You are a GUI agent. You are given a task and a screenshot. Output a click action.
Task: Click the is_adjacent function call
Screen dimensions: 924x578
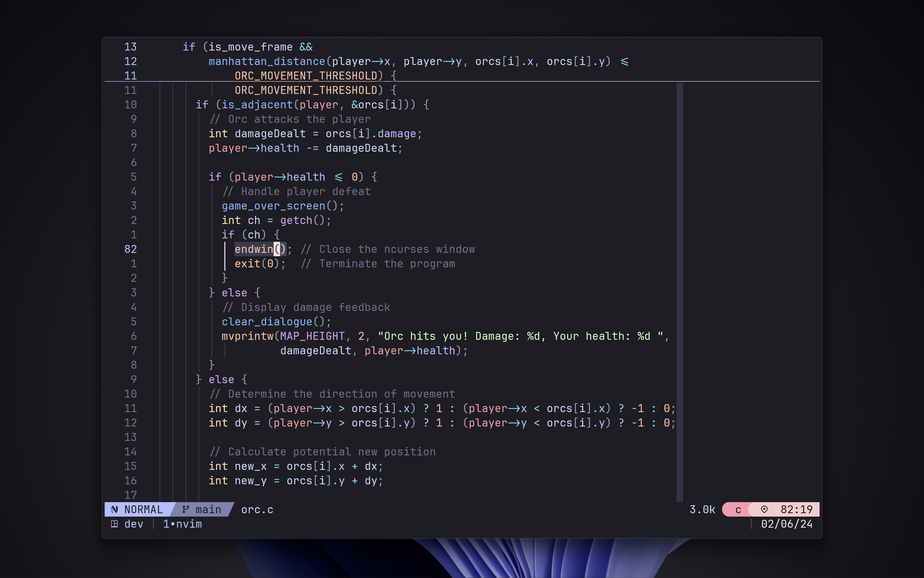coord(257,105)
